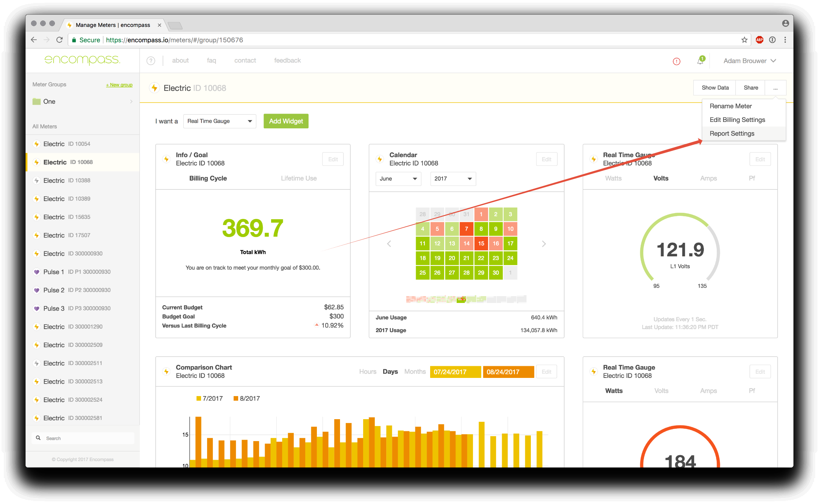Click the New group link
The height and width of the screenshot is (504, 819).
point(119,85)
